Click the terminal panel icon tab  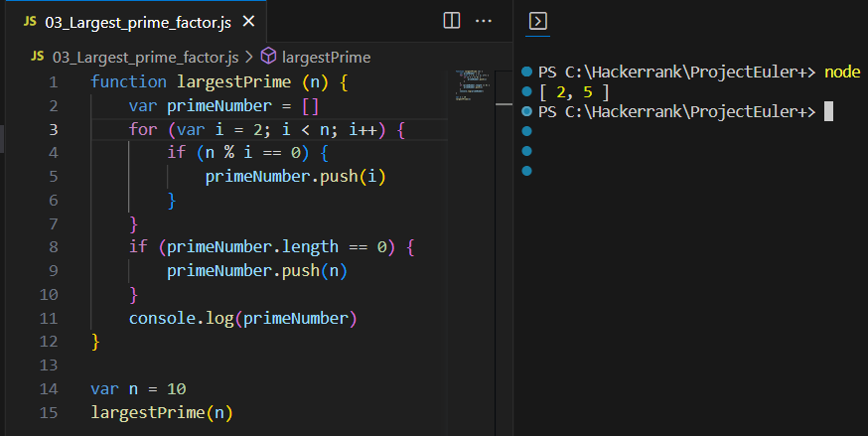(x=538, y=21)
